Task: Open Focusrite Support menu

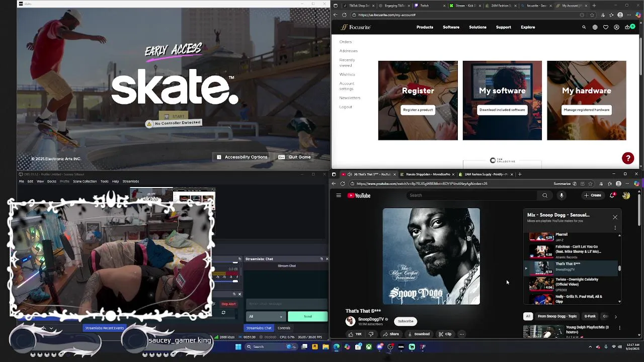Action: click(503, 27)
